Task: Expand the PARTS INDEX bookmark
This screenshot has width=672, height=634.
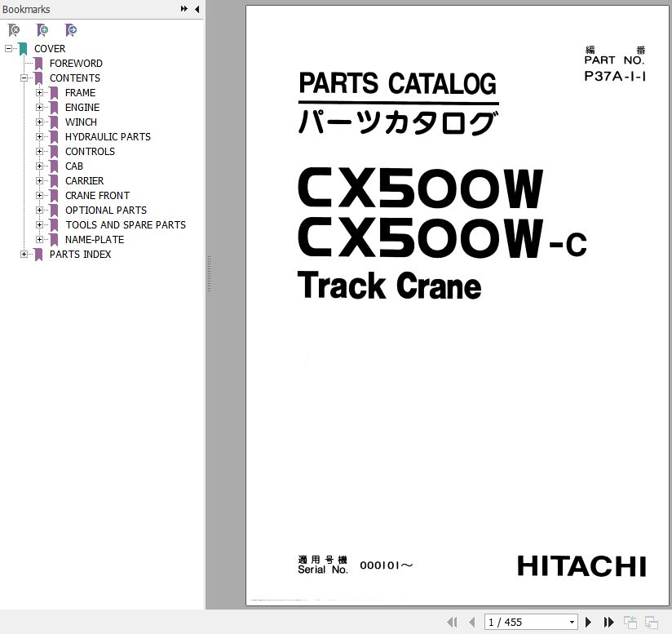Action: pos(24,255)
